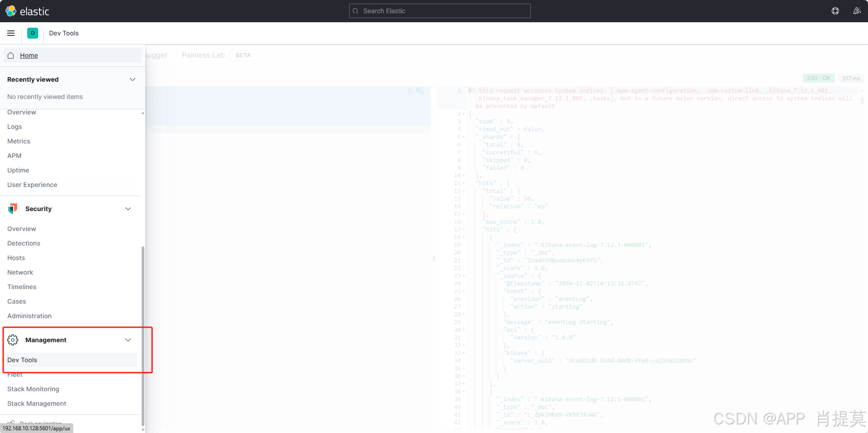Click the BETA badge next to Painless Lab
The height and width of the screenshot is (433, 868).
coord(243,55)
